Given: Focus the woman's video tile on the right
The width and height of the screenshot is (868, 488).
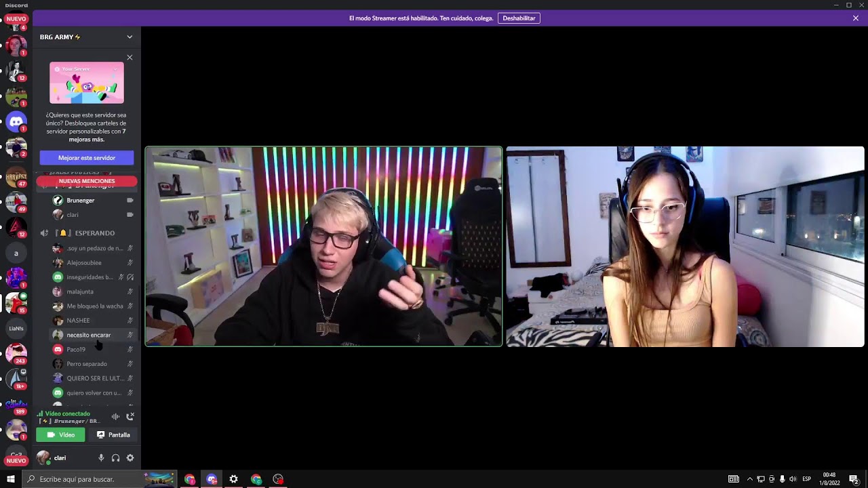Looking at the screenshot, I should (685, 247).
